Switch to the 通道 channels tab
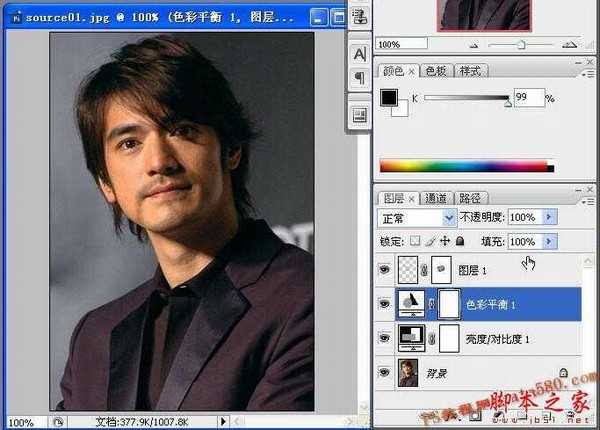 [x=435, y=198]
